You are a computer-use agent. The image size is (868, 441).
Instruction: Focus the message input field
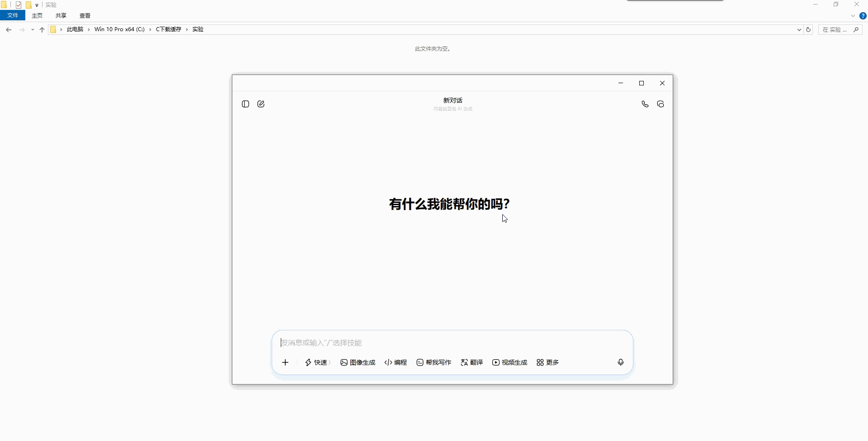click(452, 342)
